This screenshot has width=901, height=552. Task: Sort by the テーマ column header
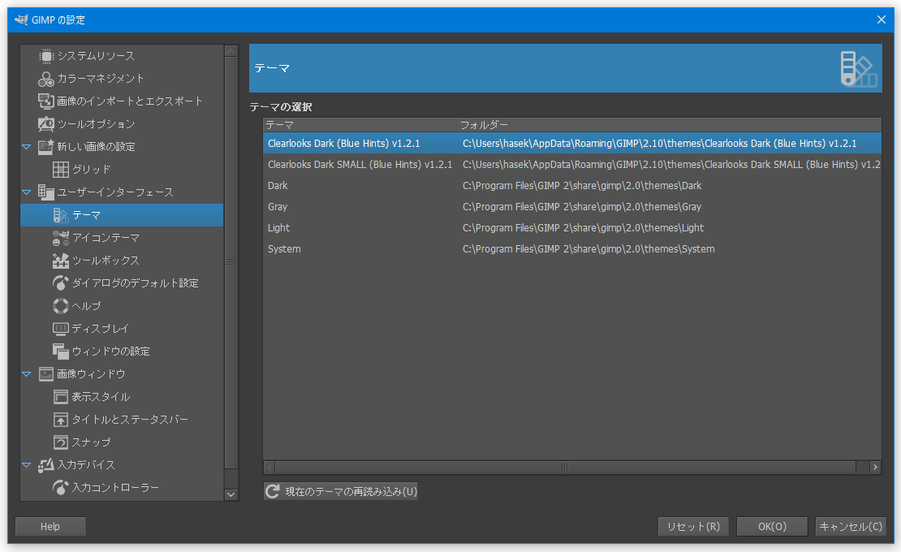pos(360,125)
